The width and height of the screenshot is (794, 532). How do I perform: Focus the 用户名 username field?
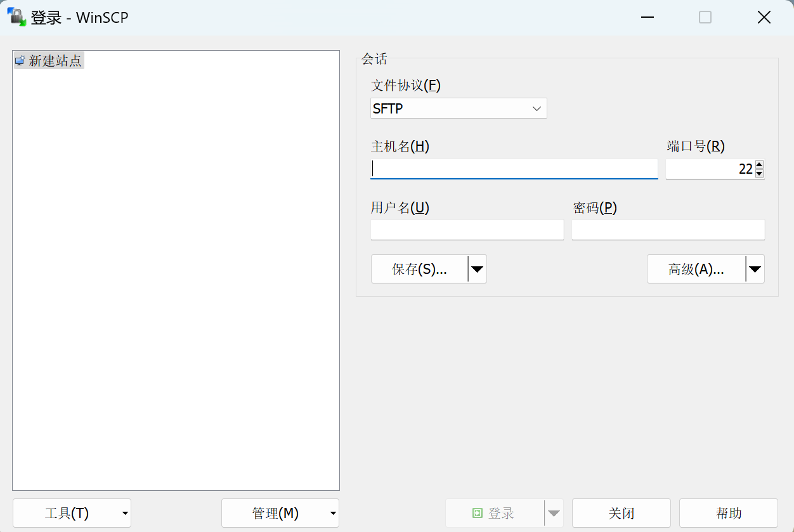coord(467,230)
